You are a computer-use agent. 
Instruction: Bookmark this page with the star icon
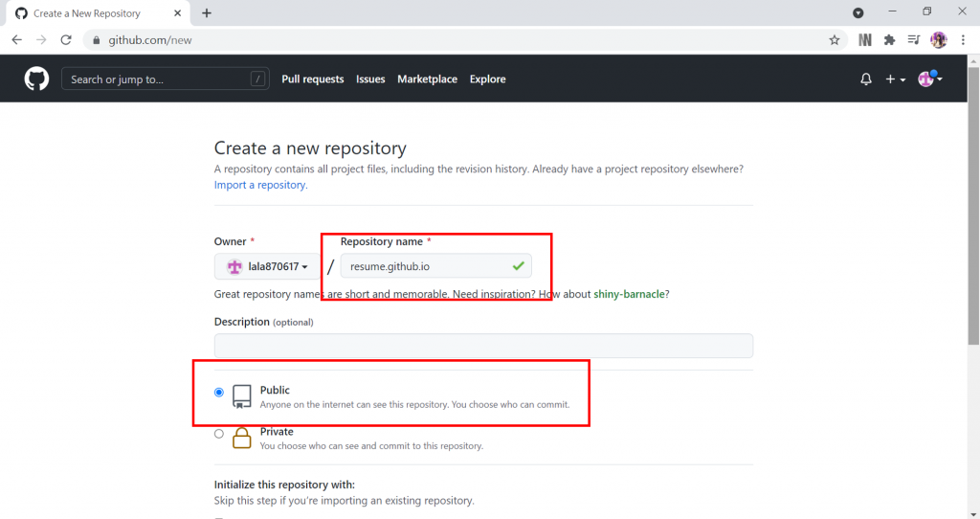coord(835,40)
